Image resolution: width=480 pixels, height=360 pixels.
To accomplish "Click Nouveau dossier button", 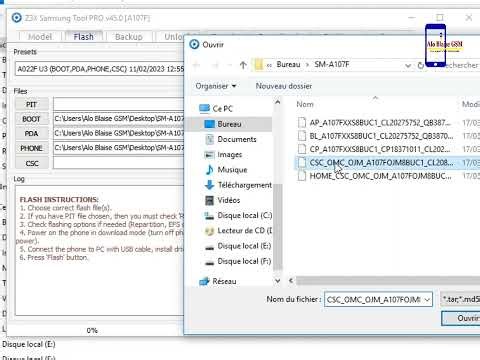I will (x=284, y=86).
